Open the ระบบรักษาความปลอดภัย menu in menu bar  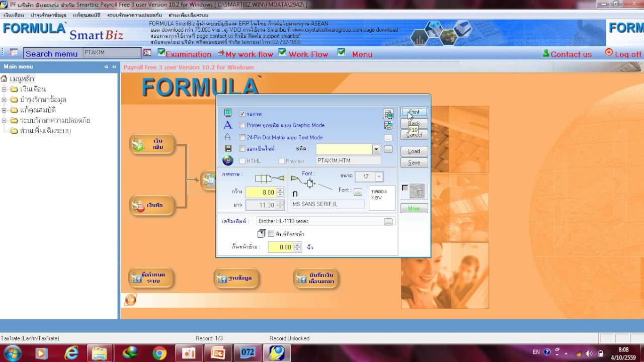(x=134, y=15)
